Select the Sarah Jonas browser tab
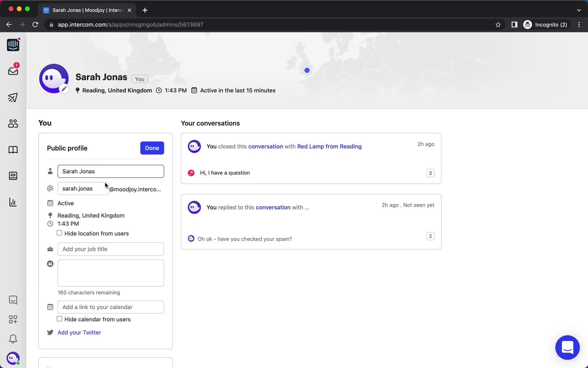The height and width of the screenshot is (368, 588). pyautogui.click(x=88, y=10)
